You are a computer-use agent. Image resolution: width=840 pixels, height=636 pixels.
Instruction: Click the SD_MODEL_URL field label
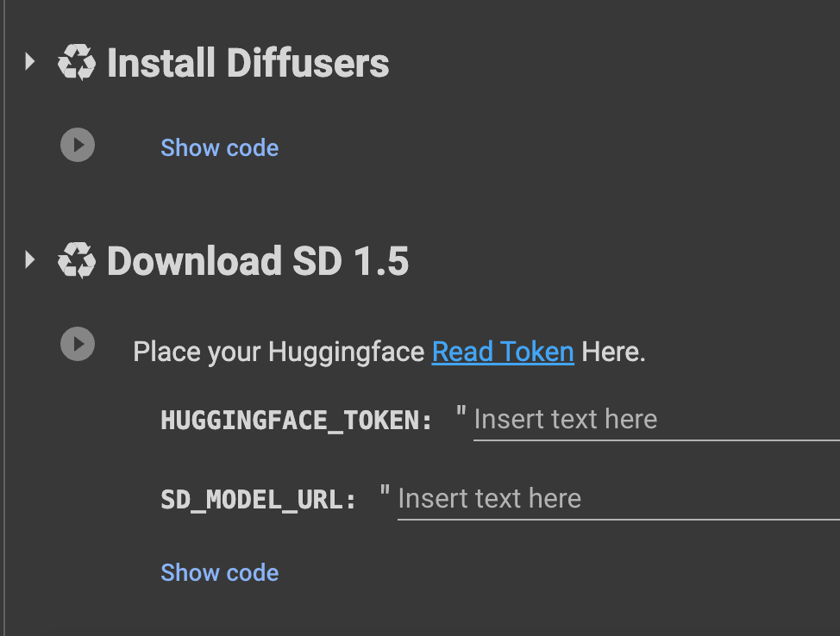[258, 500]
